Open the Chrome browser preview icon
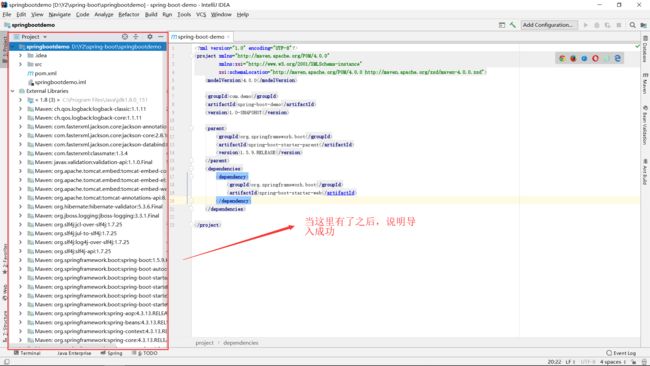This screenshot has height=366, width=650. tap(562, 58)
